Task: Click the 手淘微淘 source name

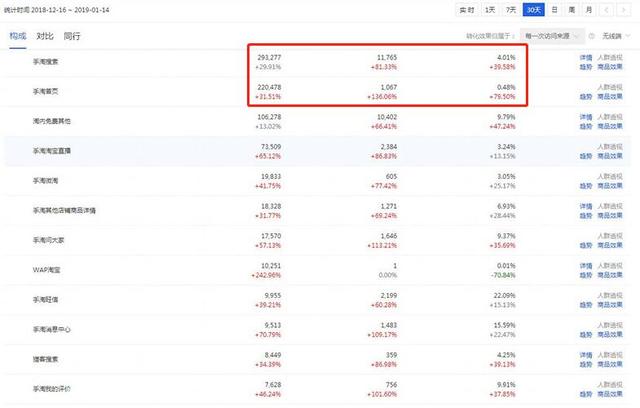Action: tap(45, 181)
